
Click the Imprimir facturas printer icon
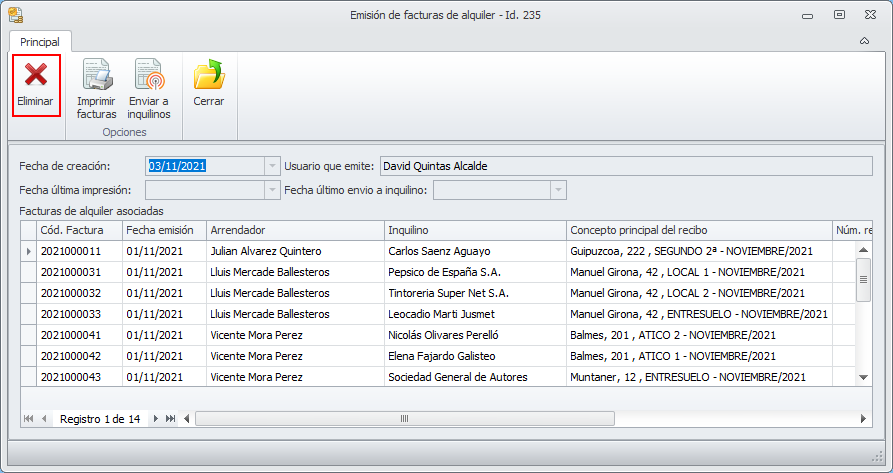pos(97,76)
